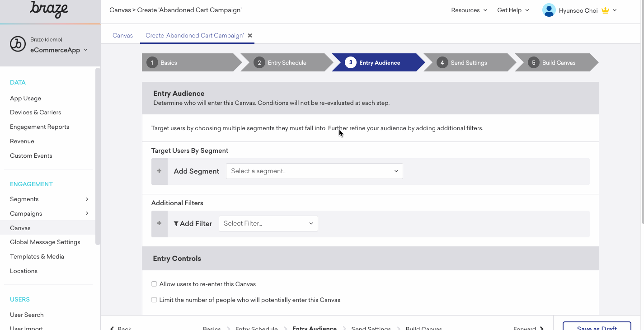Click the main page vertical scrollbar
The height and width of the screenshot is (330, 644).
point(642,112)
